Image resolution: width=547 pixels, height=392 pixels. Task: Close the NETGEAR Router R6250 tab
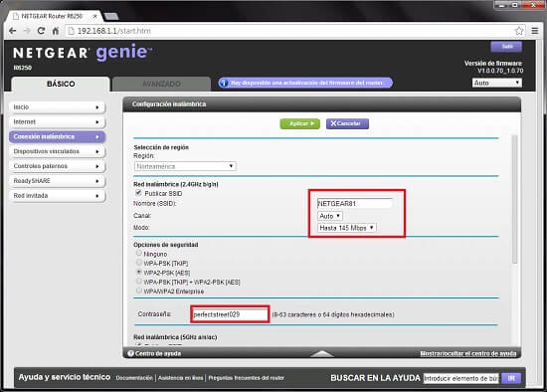coord(94,16)
